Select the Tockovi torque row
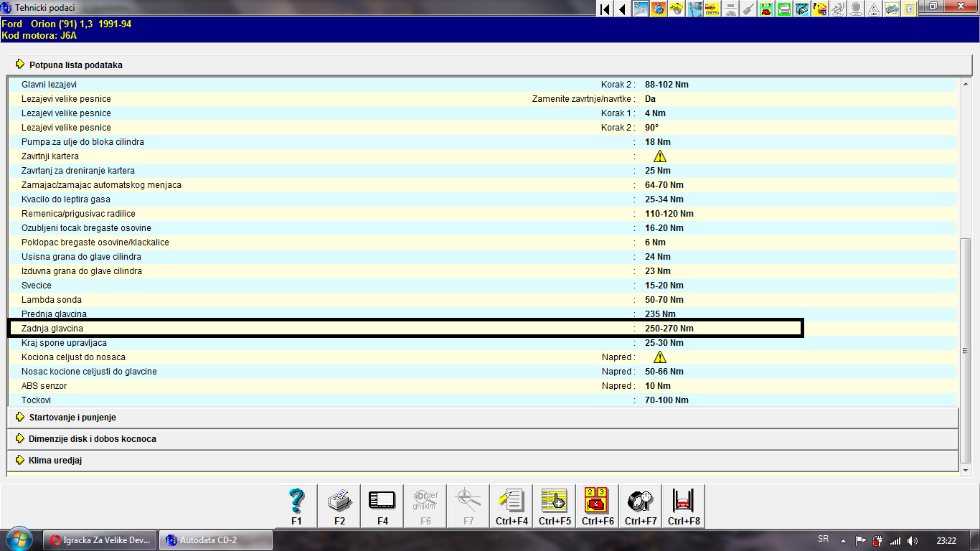 point(482,400)
